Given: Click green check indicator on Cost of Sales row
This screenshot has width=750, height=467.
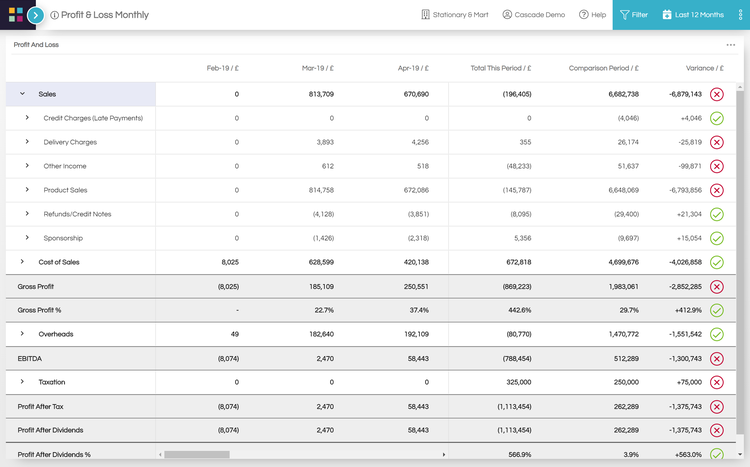Looking at the screenshot, I should pyautogui.click(x=717, y=262).
